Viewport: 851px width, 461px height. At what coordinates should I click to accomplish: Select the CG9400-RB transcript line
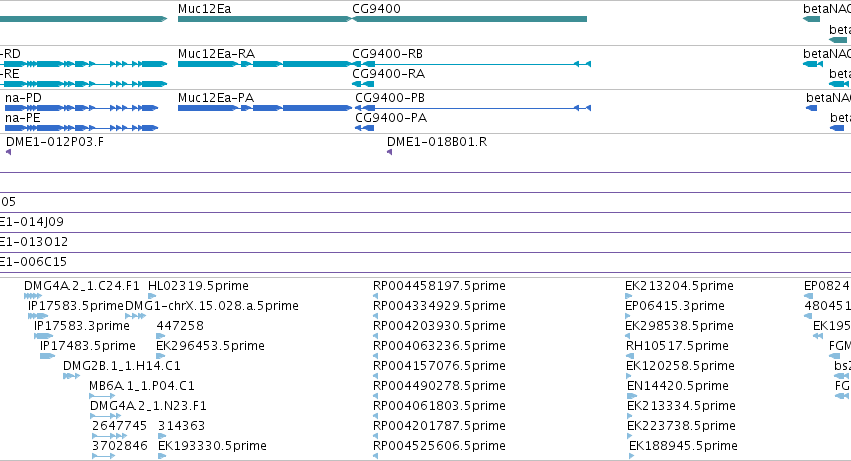[471, 64]
